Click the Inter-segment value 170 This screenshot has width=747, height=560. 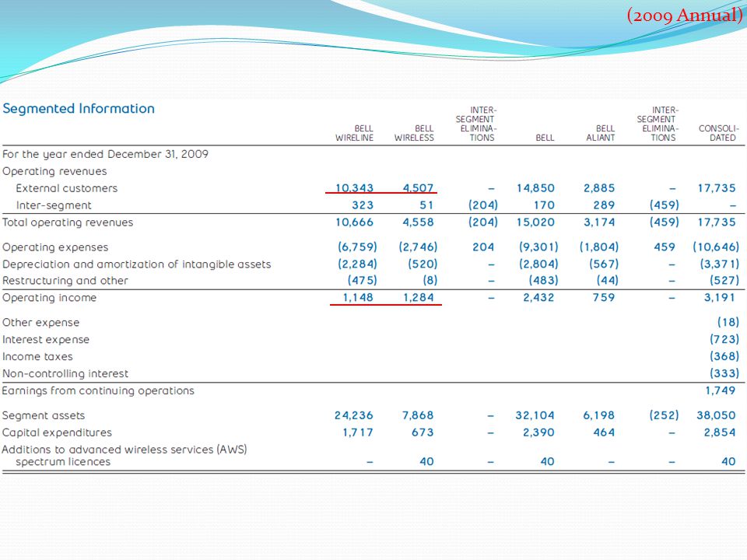click(x=544, y=205)
